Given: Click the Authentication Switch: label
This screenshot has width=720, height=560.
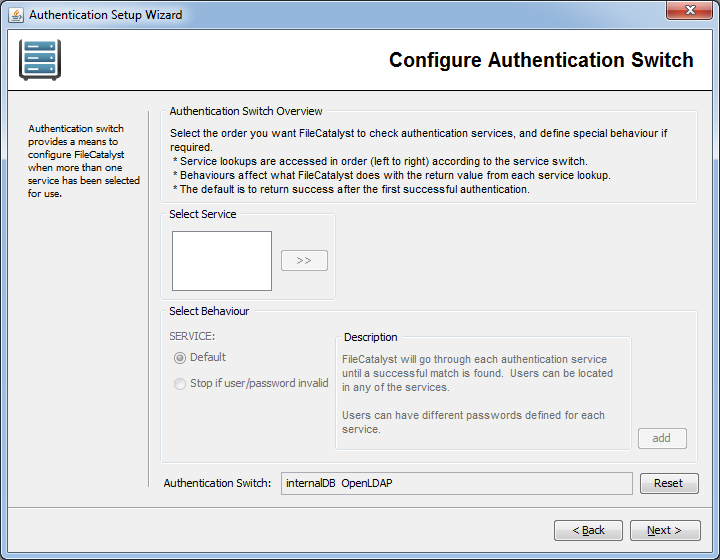Looking at the screenshot, I should 217,483.
